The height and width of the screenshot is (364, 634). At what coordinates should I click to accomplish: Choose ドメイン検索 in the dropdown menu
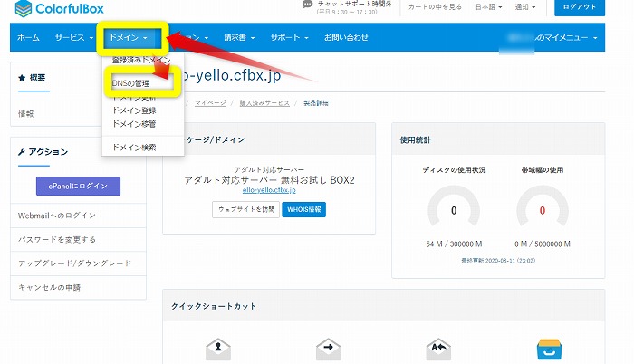(134, 147)
